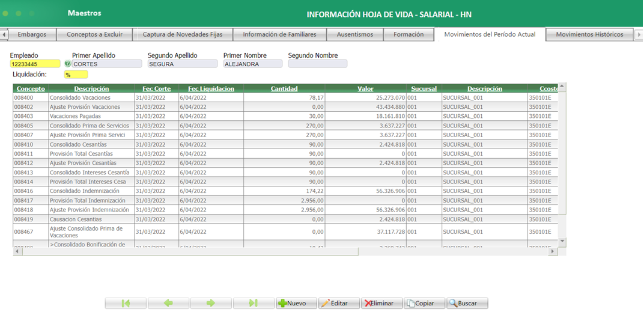Open the Movimientos Históricos tab

click(589, 34)
